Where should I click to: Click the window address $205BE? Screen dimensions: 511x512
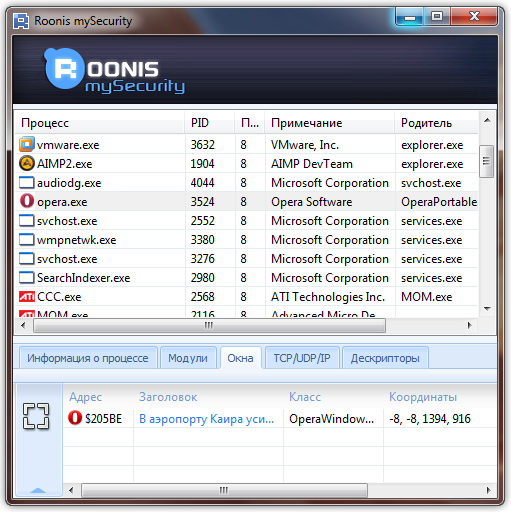click(x=104, y=419)
